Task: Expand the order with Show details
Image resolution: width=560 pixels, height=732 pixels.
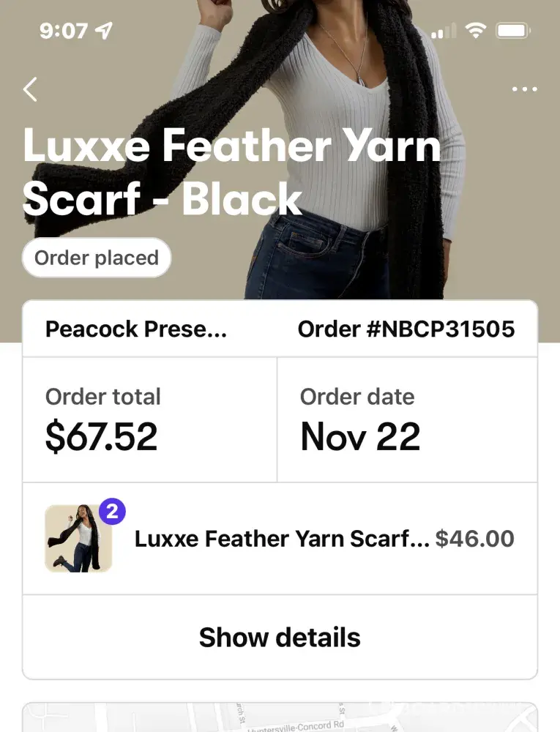Action: (280, 638)
